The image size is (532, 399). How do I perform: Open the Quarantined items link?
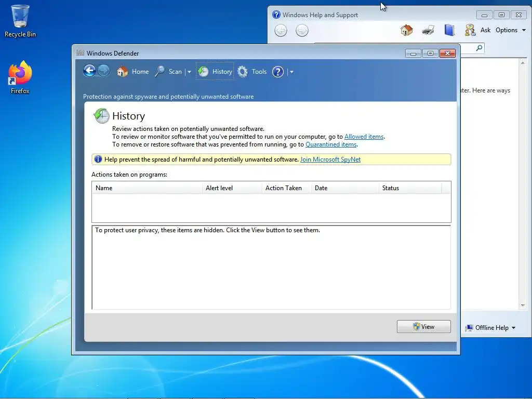pos(331,144)
